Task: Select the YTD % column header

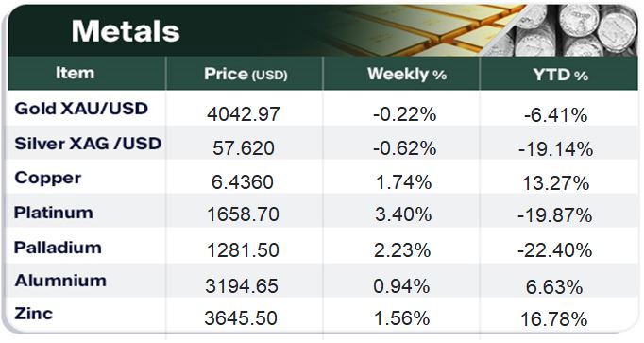Action: (x=560, y=76)
